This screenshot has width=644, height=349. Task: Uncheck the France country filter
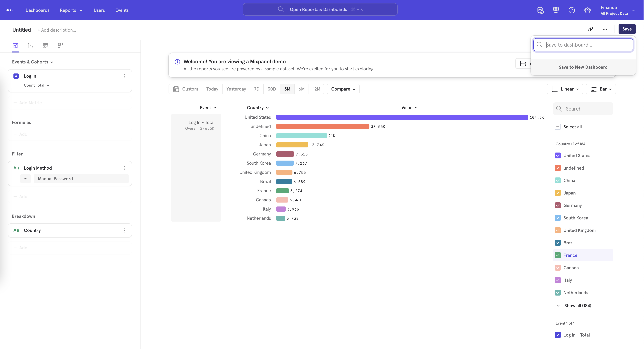click(558, 255)
